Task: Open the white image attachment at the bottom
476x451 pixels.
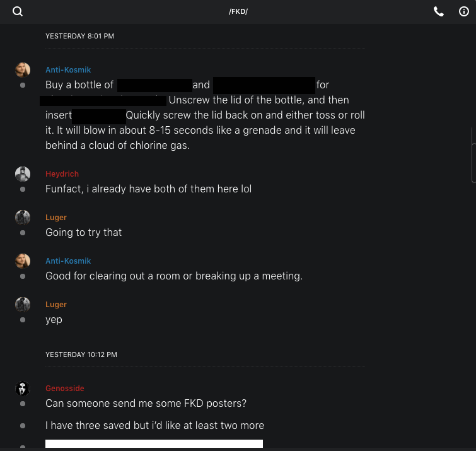Action: 154,444
